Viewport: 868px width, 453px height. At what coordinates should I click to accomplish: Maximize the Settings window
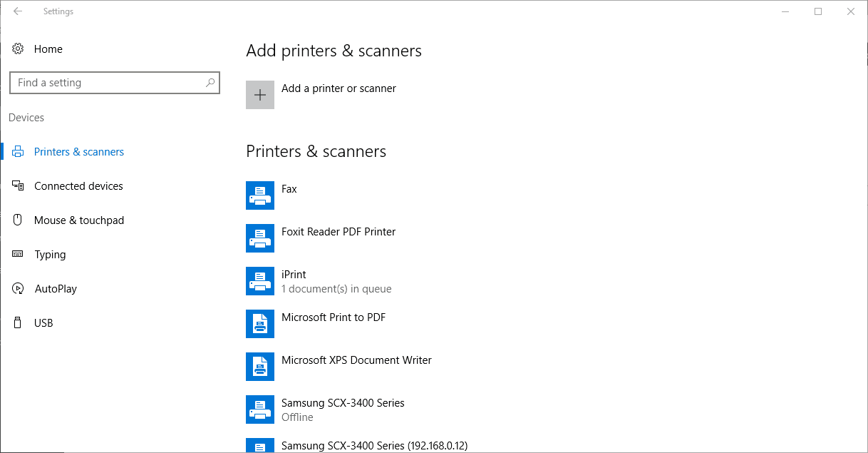pyautogui.click(x=818, y=11)
